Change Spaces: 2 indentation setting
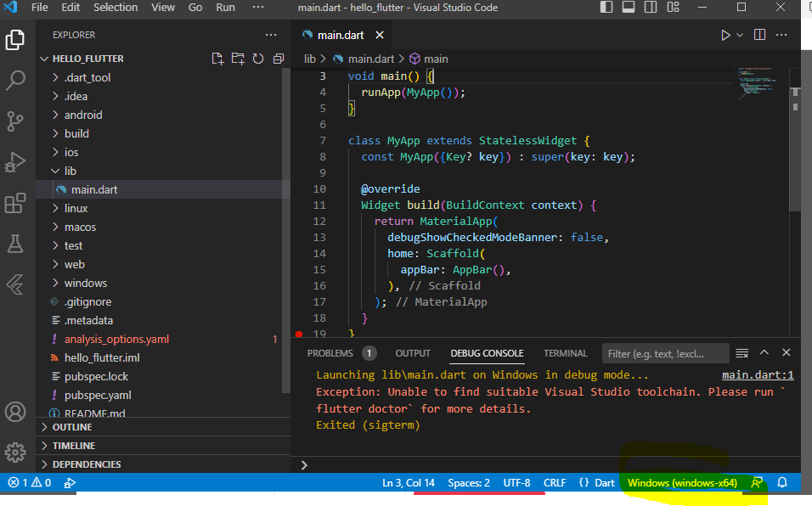Image resolution: width=812 pixels, height=506 pixels. [469, 483]
